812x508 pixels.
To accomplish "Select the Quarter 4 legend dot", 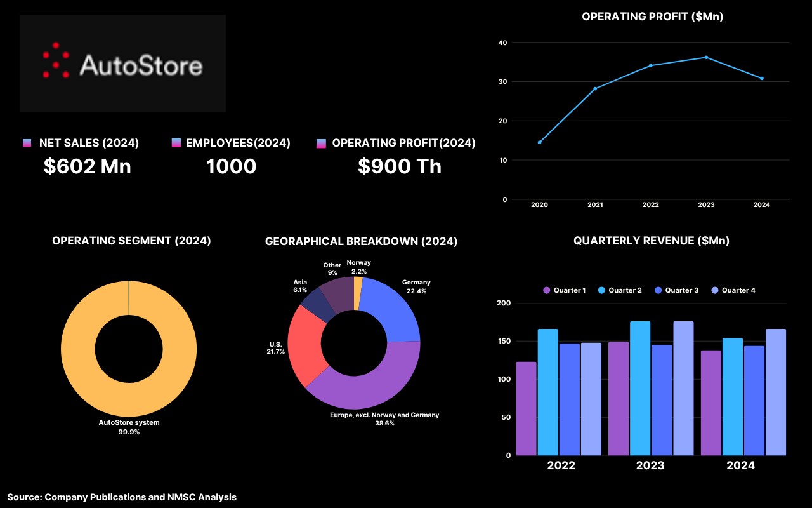I will [715, 290].
